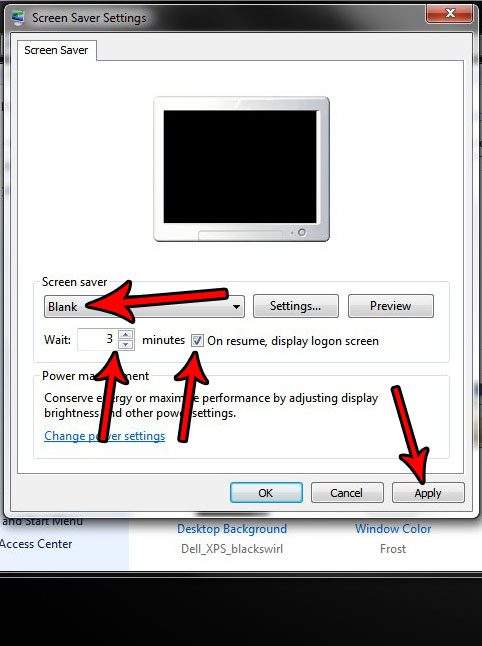
Task: Click the Access Center link in sidebar
Action: [x=36, y=544]
